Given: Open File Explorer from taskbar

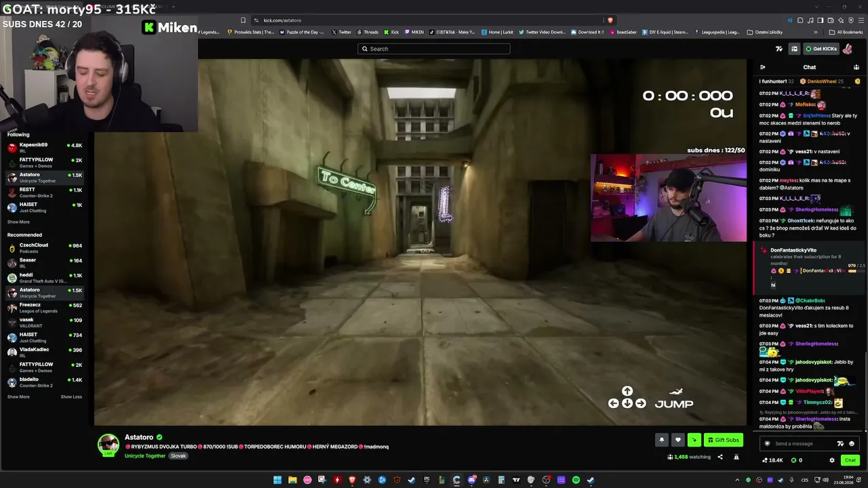Looking at the screenshot, I should pyautogui.click(x=292, y=480).
